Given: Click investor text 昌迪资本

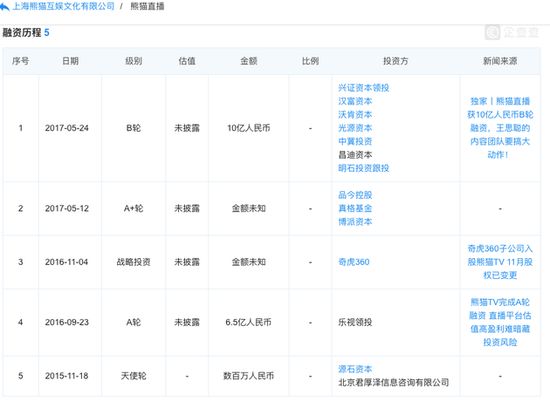Looking at the screenshot, I should (x=355, y=155).
